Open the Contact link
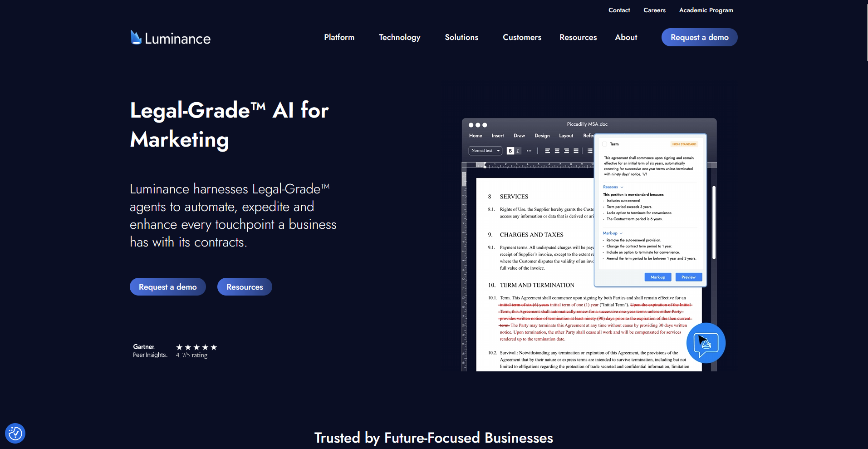Screen dimensions: 868x449 [x=619, y=10]
